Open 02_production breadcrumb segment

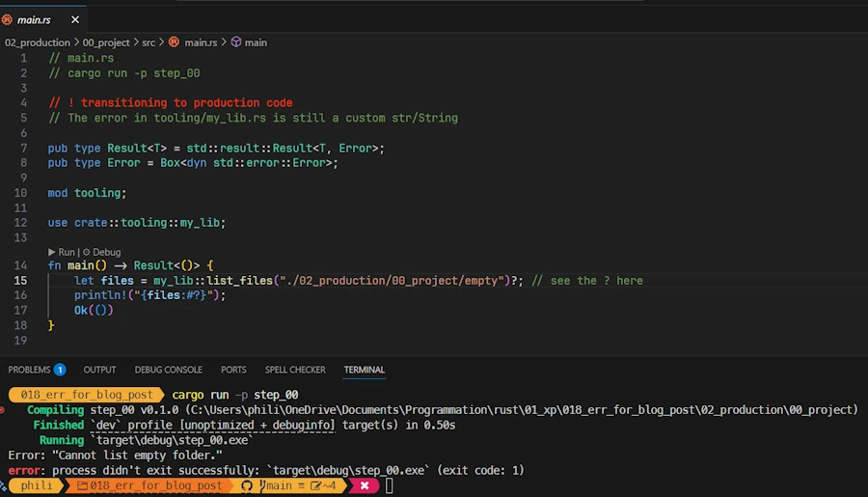point(38,42)
